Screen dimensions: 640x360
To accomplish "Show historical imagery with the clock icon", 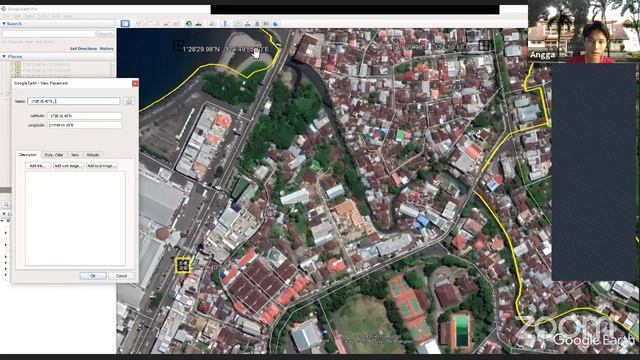I will pyautogui.click(x=189, y=23).
